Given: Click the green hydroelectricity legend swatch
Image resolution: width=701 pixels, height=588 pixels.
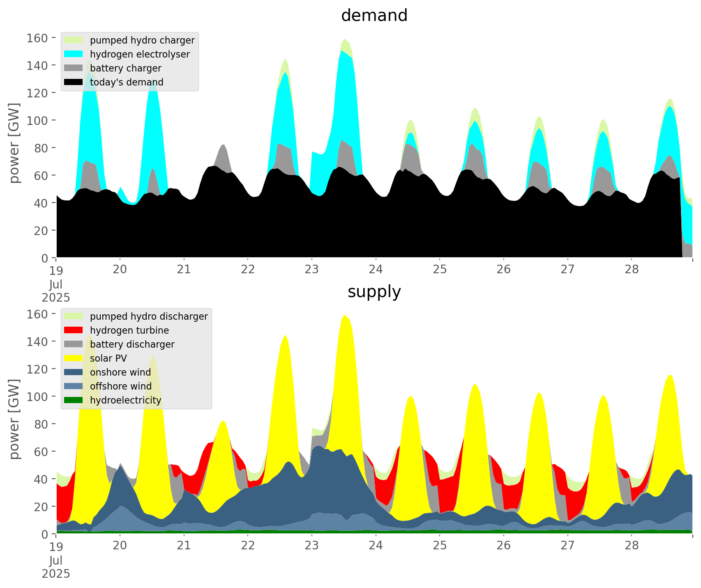Looking at the screenshot, I should click(x=74, y=400).
